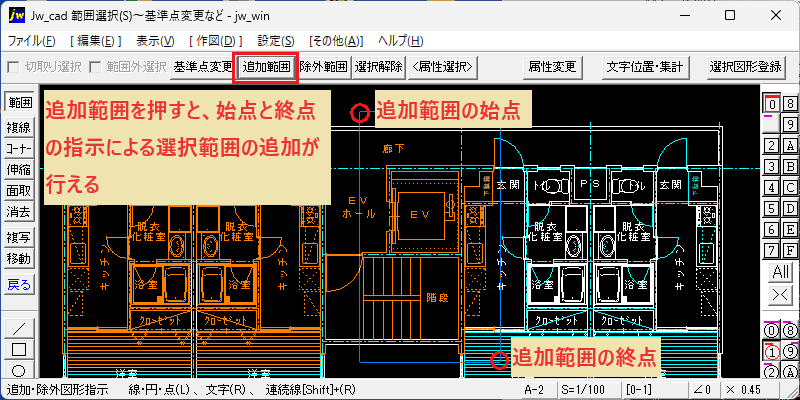The height and width of the screenshot is (400, 800).
Task: Select the 消去 erase tool
Action: coord(19,213)
